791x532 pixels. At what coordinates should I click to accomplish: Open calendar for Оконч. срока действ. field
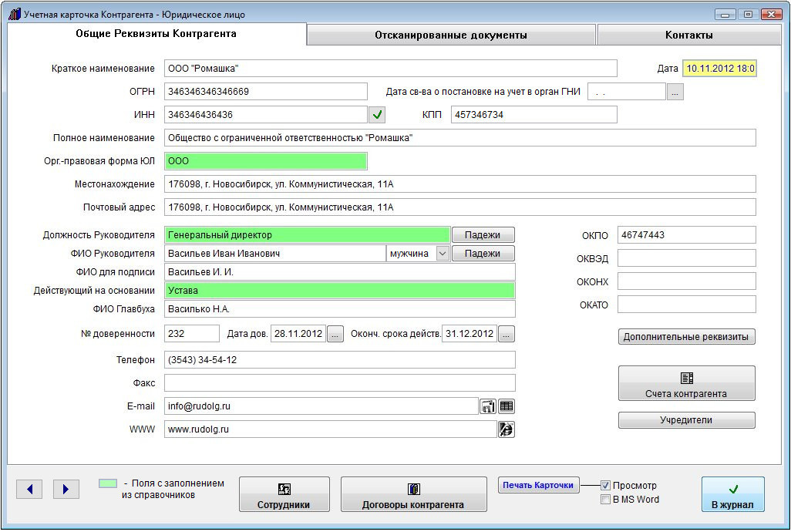507,334
